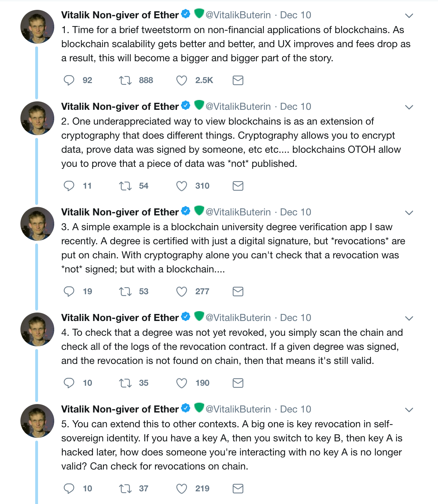Reply to tweet 3 with 19 replies
The width and height of the screenshot is (438, 504).
[x=69, y=291]
